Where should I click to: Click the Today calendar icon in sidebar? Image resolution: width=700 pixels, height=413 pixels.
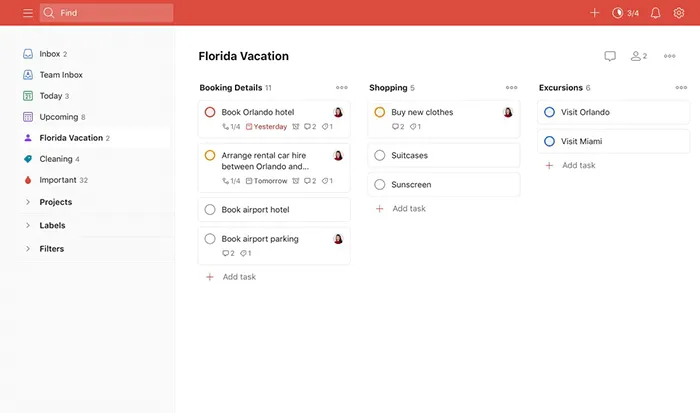click(x=28, y=96)
